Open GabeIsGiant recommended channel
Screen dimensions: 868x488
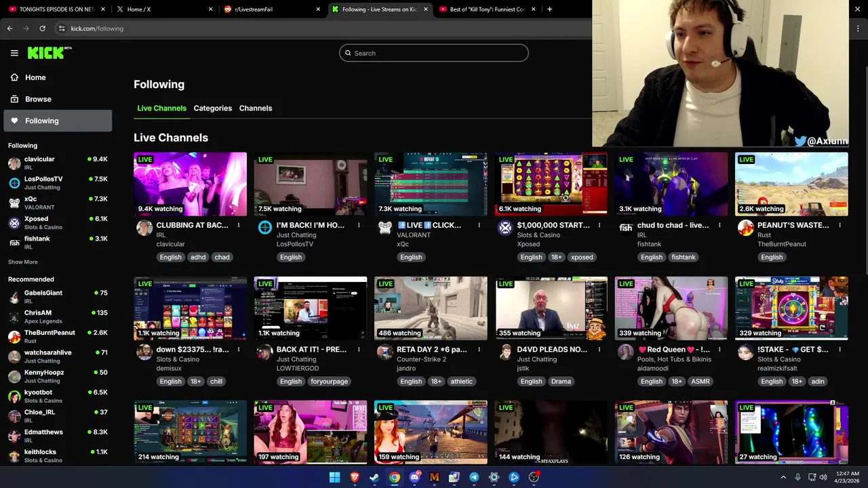point(58,297)
